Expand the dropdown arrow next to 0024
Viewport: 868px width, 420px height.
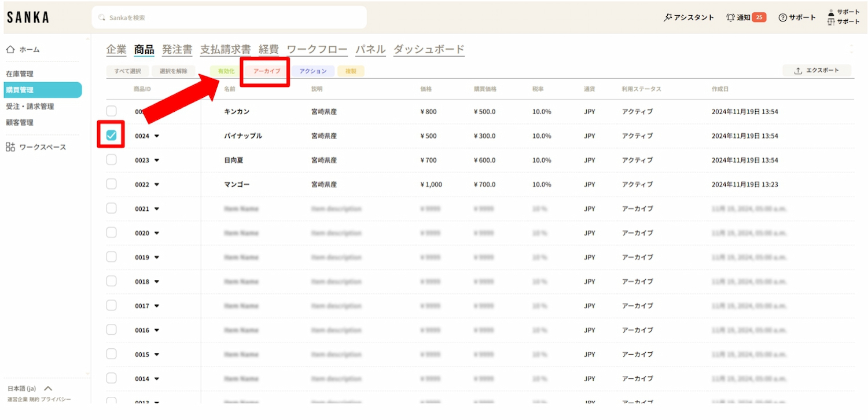pos(157,136)
